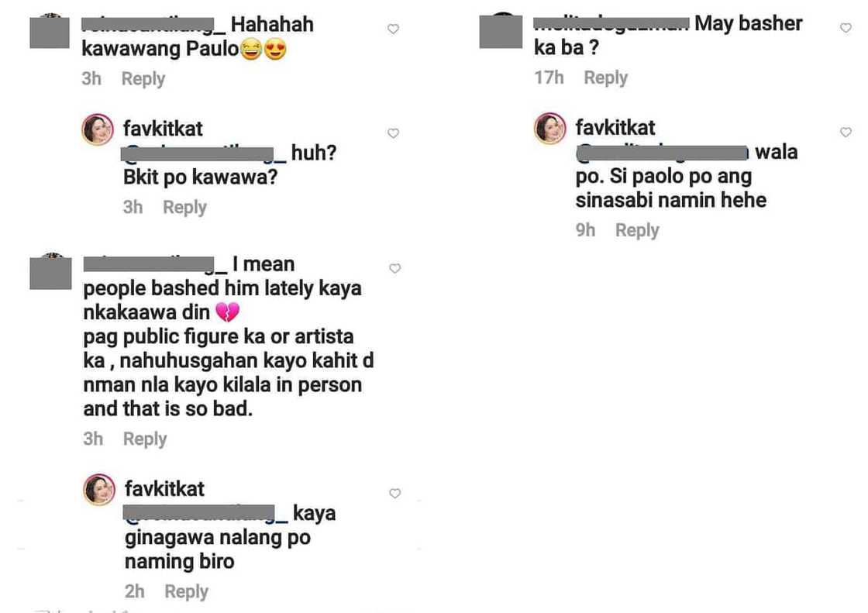Like the 'May basher ka ba?' comment

click(x=846, y=28)
